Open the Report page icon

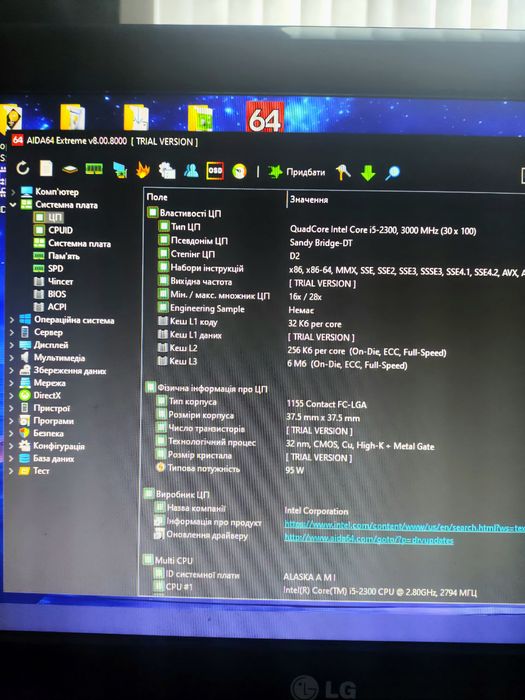pos(46,168)
